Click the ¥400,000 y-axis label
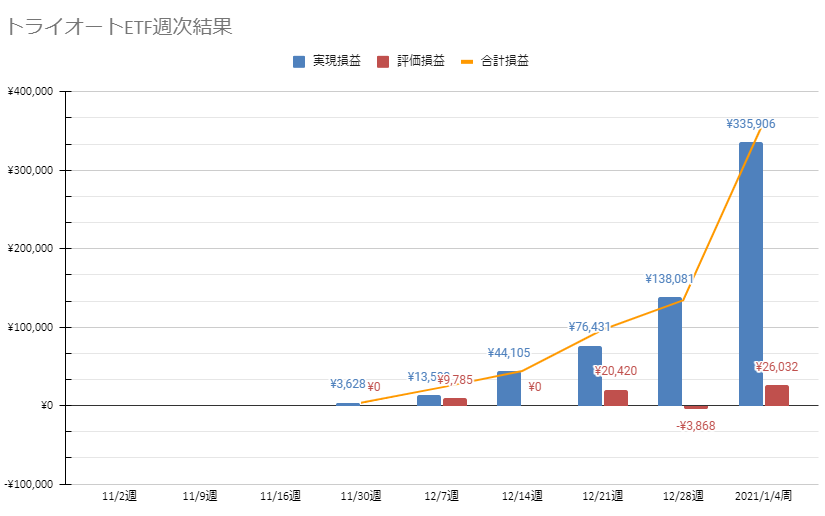Screen dimensions: 825x516 point(30,92)
